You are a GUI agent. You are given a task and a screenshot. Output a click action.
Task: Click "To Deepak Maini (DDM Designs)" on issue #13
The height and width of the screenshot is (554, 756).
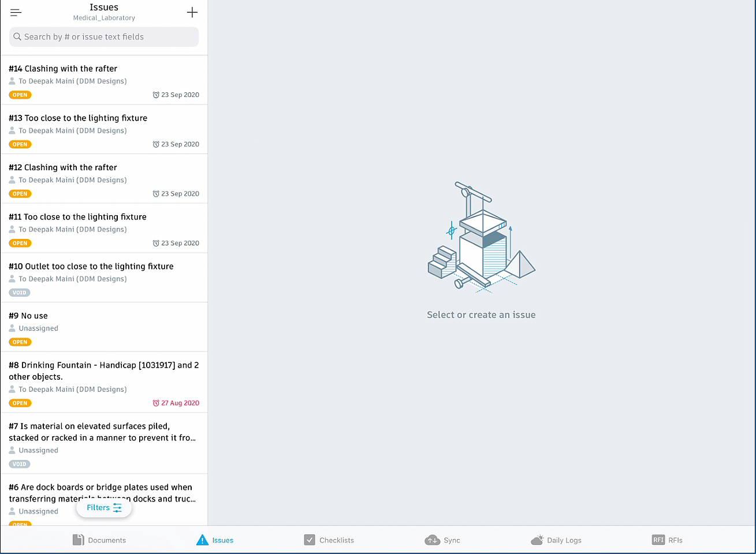pyautogui.click(x=73, y=130)
